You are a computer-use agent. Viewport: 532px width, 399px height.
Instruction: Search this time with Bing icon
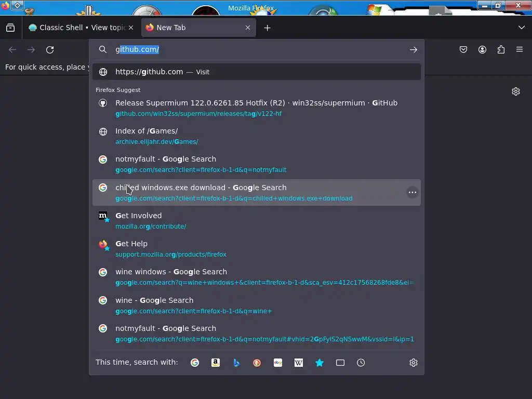click(x=236, y=363)
